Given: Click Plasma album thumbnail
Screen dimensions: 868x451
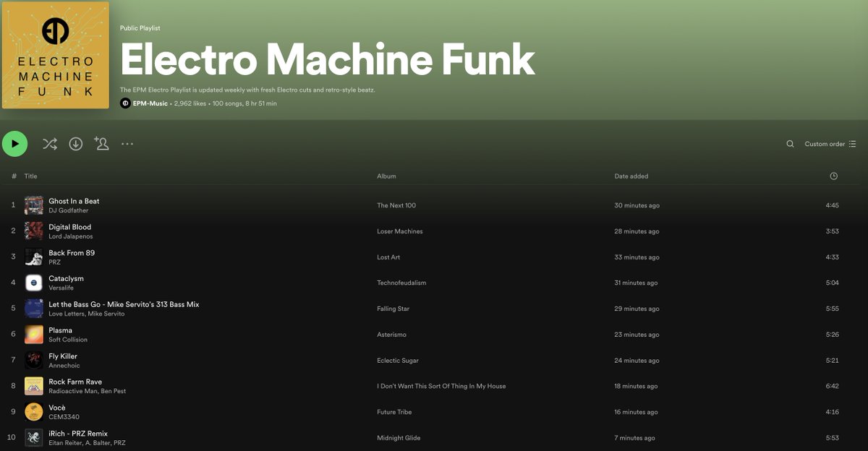Looking at the screenshot, I should [34, 335].
